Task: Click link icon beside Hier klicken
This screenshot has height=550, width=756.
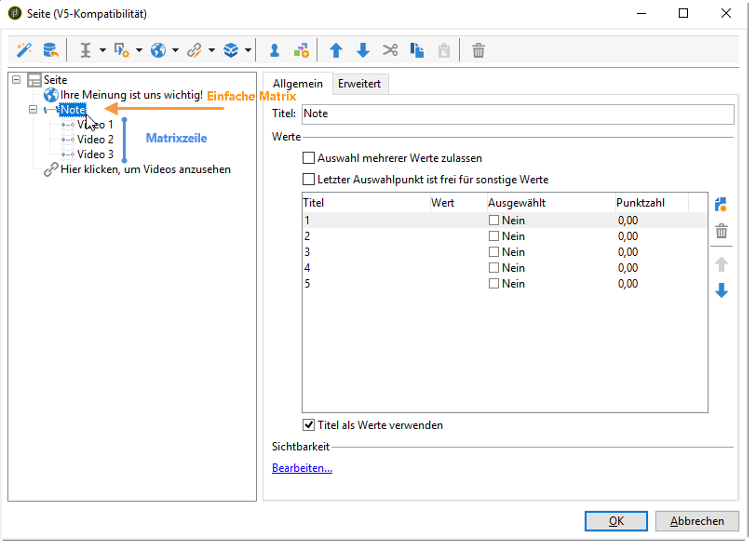Action: (x=50, y=169)
